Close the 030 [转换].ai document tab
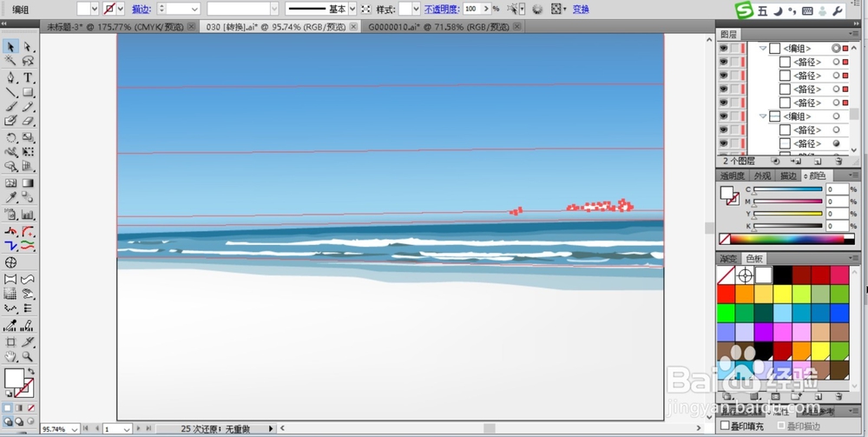Screen dimensions: 868x437 tap(354, 27)
